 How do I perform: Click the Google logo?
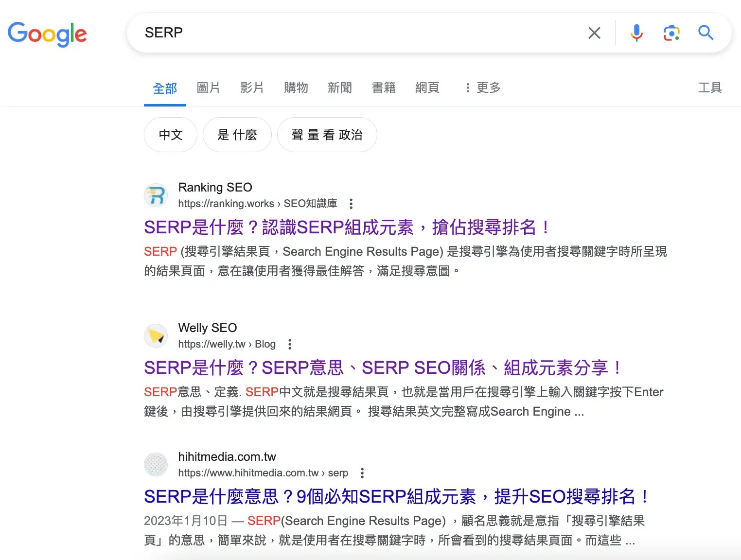(x=47, y=34)
